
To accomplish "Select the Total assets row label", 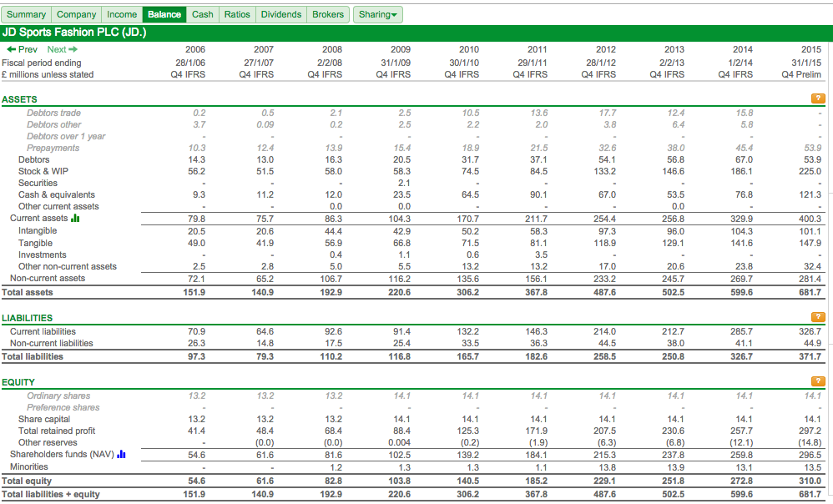I will [27, 293].
